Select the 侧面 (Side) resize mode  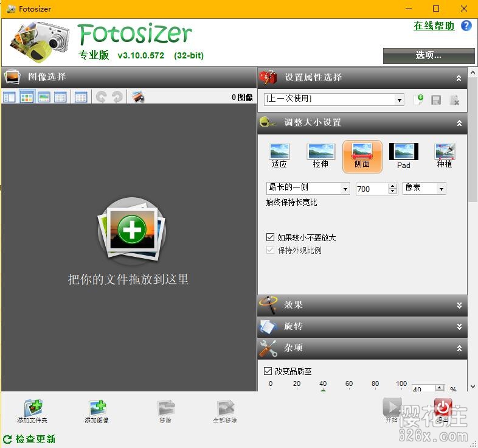click(x=362, y=156)
